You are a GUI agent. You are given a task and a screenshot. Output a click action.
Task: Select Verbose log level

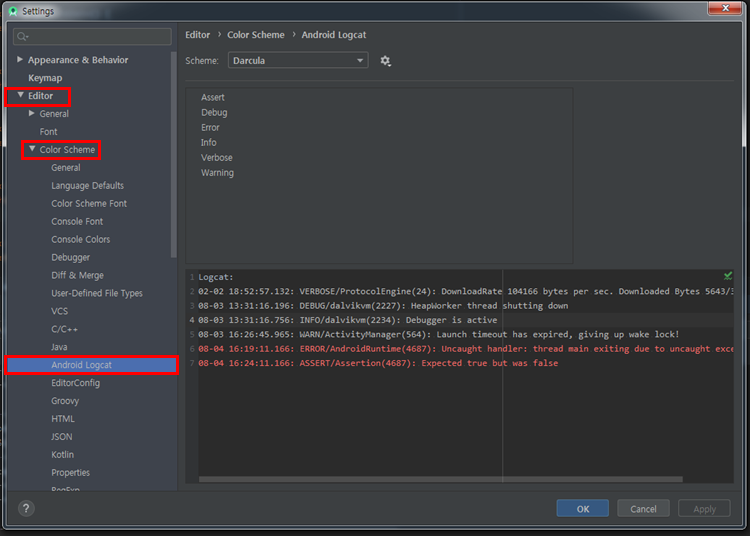[x=217, y=158]
